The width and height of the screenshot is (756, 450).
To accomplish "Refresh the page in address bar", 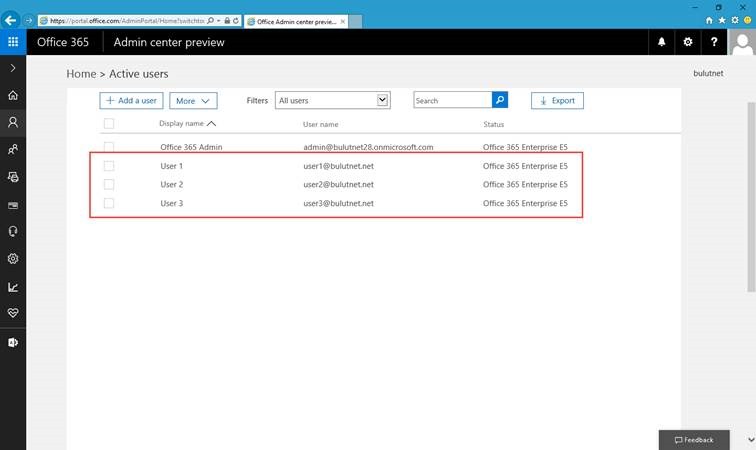I will [x=236, y=21].
